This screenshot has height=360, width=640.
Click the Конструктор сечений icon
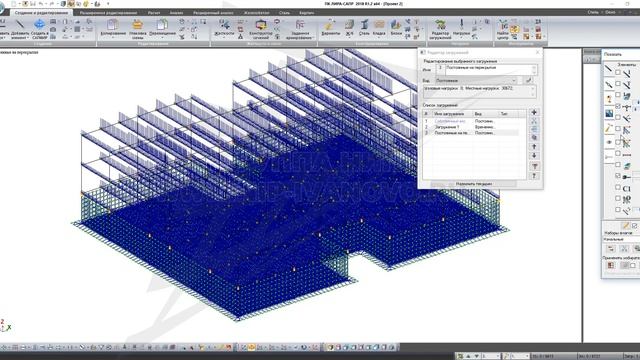click(261, 29)
